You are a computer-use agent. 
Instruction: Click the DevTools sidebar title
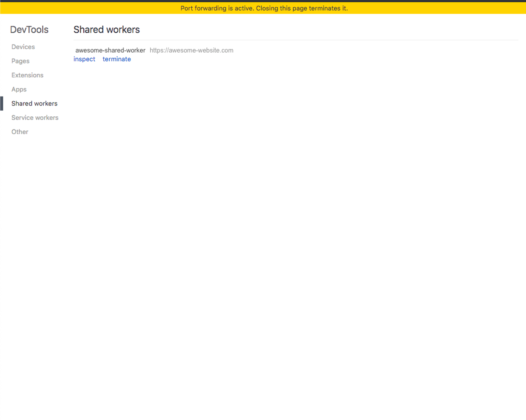[29, 30]
